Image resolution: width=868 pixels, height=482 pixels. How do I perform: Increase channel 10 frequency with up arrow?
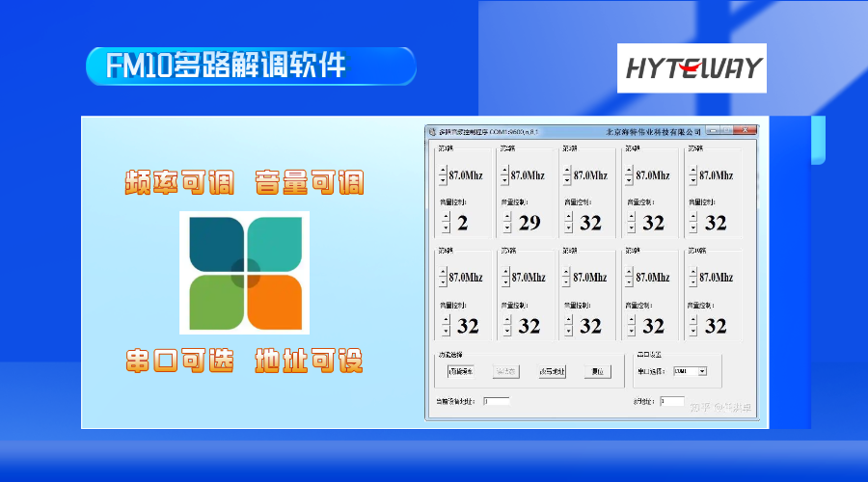coord(692,272)
